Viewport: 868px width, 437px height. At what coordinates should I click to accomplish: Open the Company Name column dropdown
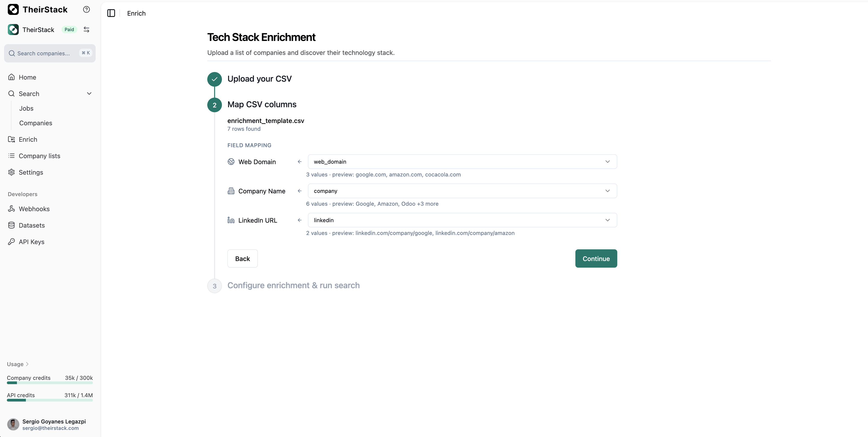[x=462, y=191]
